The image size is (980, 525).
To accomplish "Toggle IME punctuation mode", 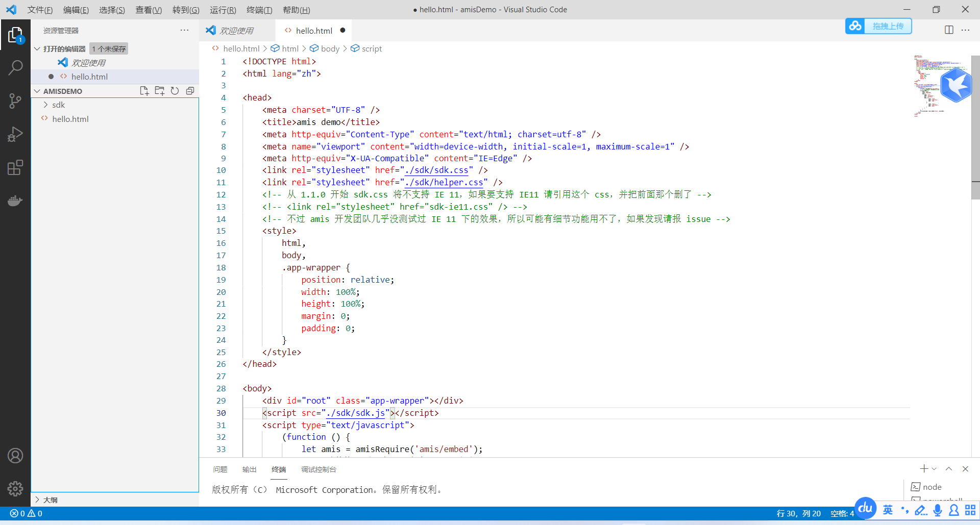I will [905, 510].
